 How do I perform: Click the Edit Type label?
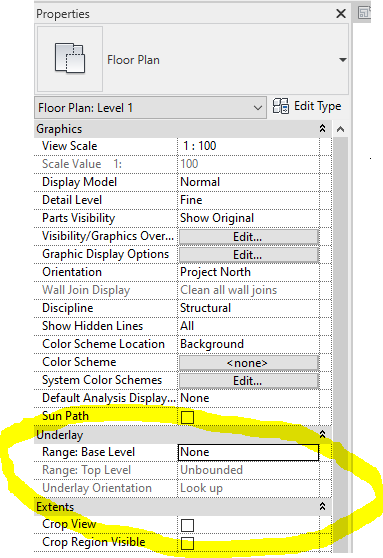coord(318,106)
